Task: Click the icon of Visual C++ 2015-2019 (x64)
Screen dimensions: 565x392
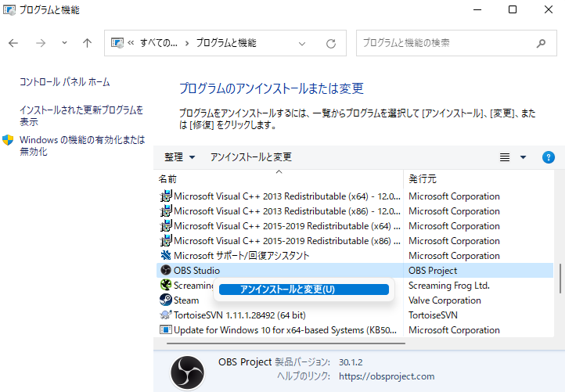Action: [166, 226]
